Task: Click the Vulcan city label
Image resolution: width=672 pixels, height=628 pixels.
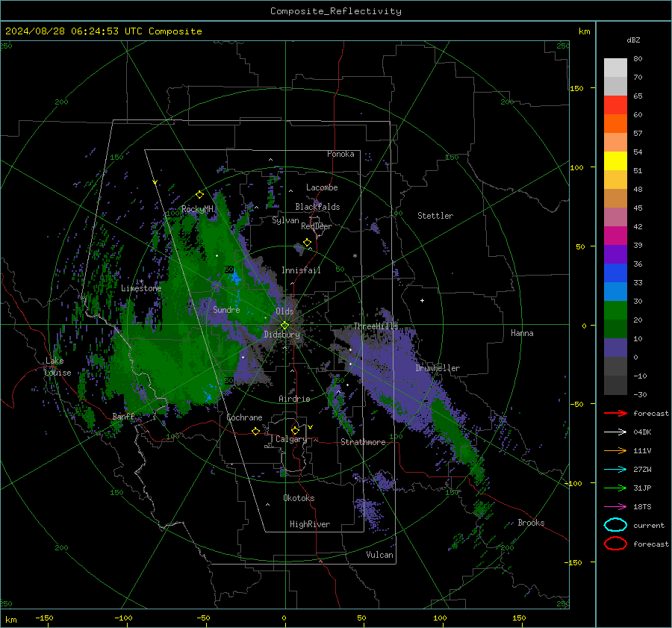Action: coord(380,555)
